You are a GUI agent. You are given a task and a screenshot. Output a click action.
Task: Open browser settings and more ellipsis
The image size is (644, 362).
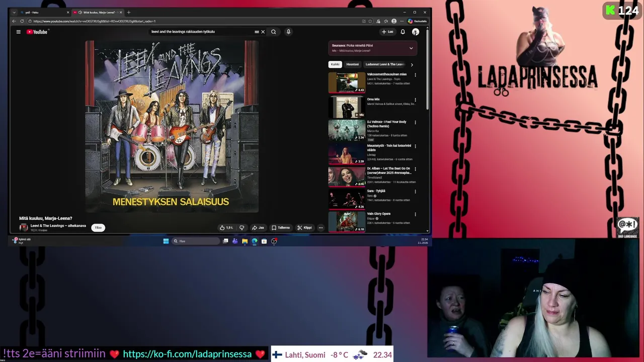(401, 21)
